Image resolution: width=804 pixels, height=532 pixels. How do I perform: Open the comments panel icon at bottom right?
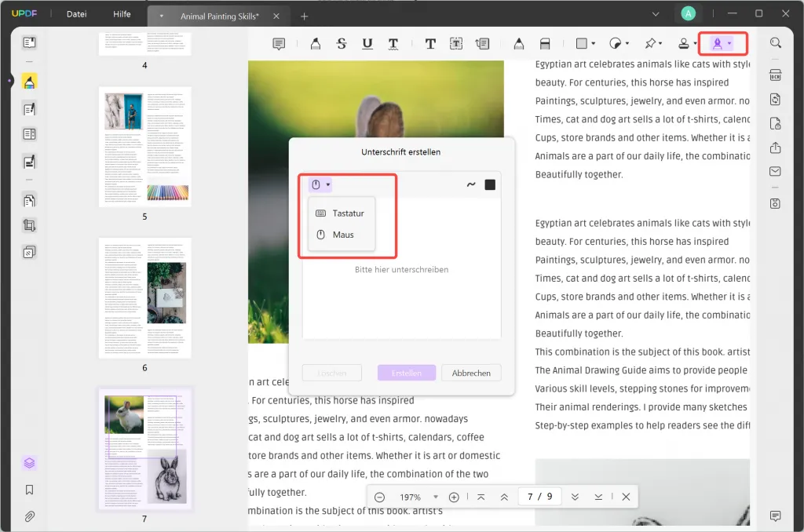[x=775, y=516]
